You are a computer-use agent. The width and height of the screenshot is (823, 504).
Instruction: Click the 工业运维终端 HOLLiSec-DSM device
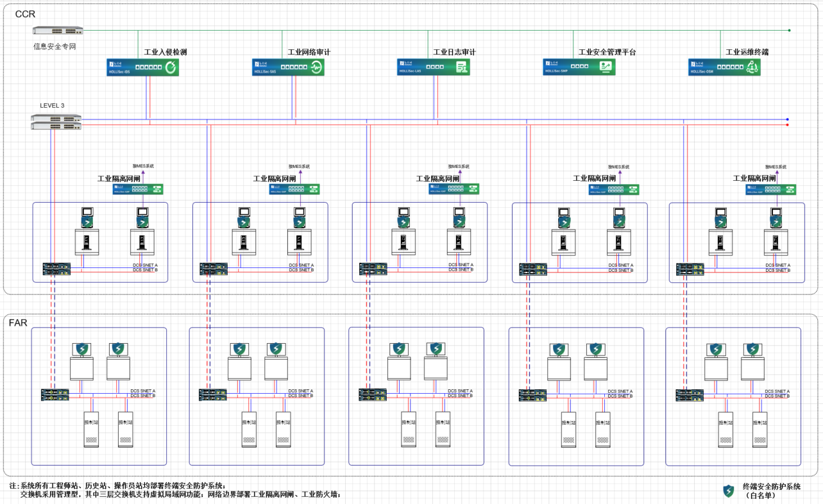[x=724, y=67]
